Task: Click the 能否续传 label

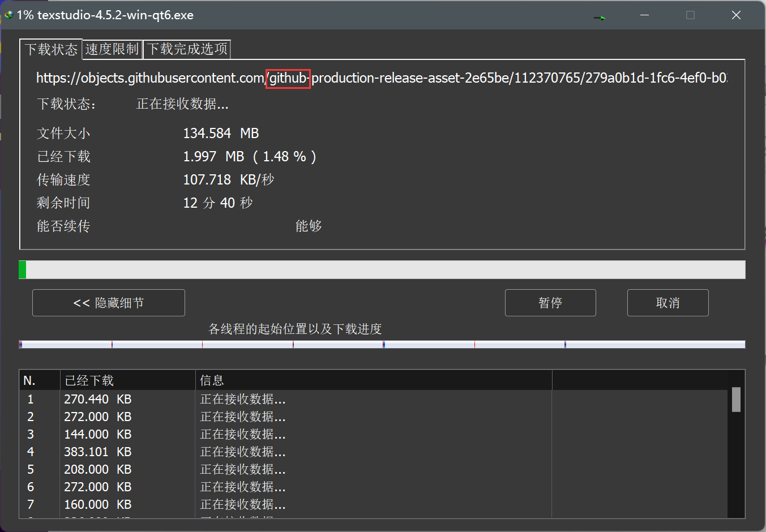Action: (63, 226)
